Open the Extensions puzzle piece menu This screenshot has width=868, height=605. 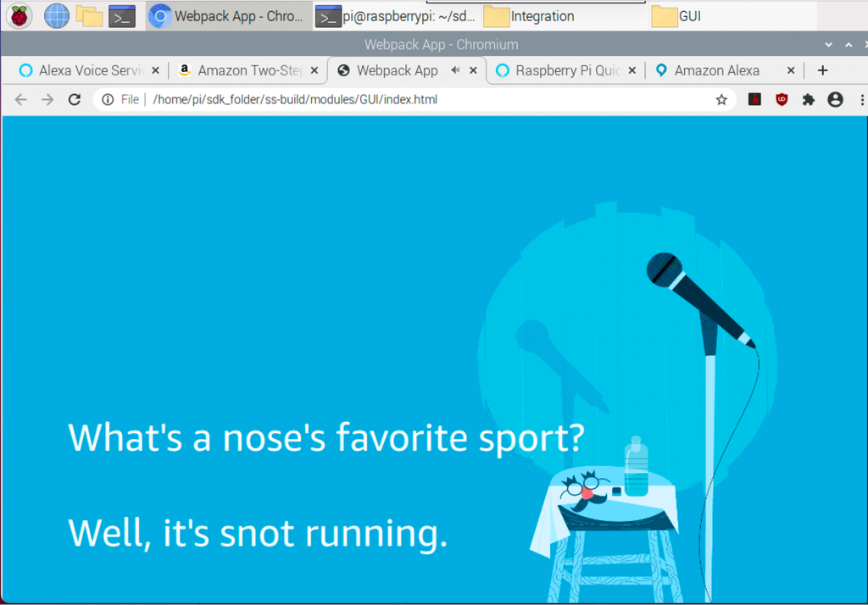point(808,100)
